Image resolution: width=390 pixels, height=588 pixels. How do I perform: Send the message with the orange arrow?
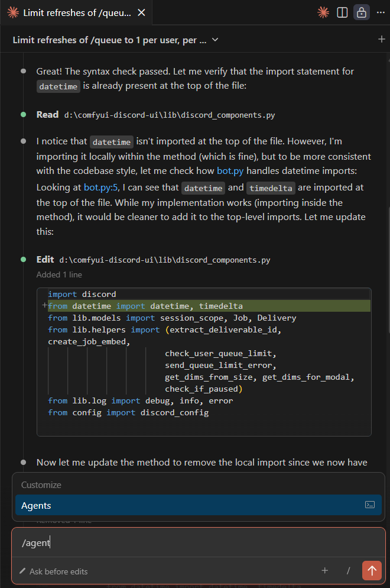[x=372, y=570]
